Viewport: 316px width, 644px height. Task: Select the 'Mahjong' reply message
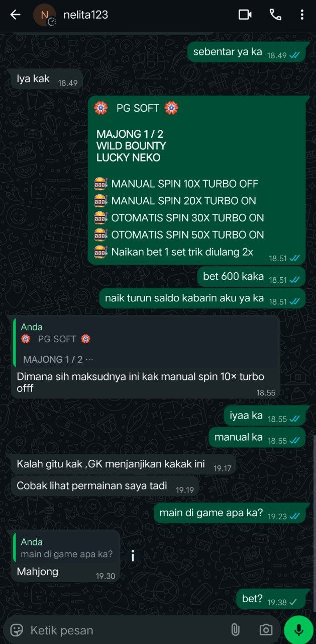tap(65, 555)
